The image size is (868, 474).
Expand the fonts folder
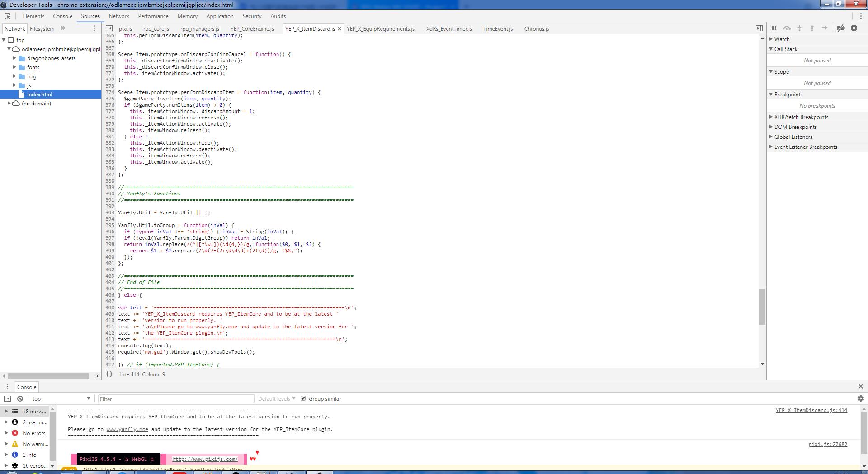point(14,67)
